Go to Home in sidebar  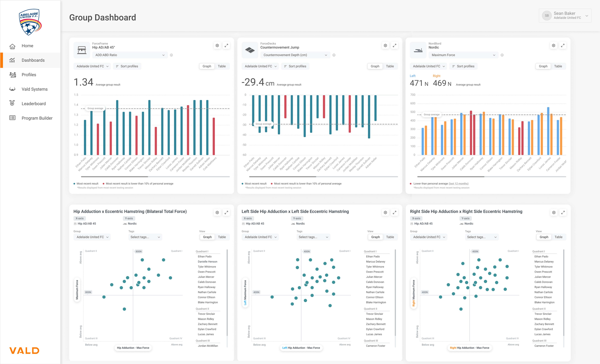point(30,46)
